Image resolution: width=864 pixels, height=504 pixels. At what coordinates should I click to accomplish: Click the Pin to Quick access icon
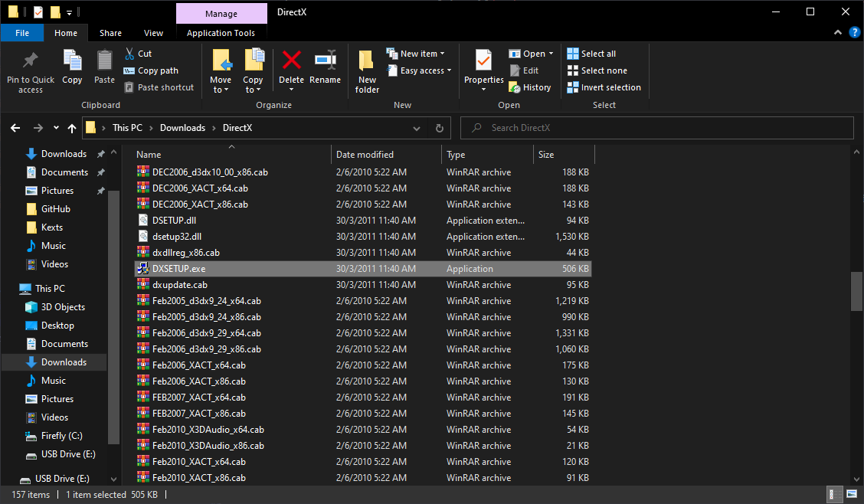pyautogui.click(x=31, y=61)
